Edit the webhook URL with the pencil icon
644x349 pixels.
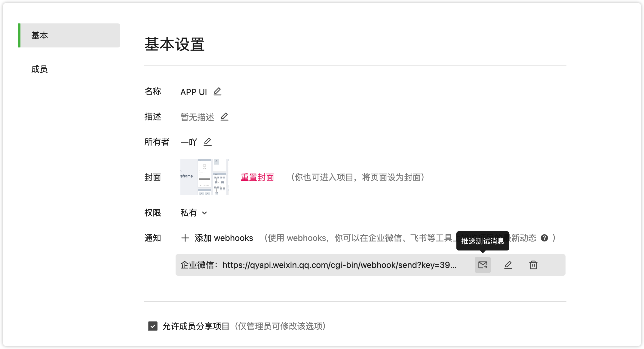click(x=508, y=265)
